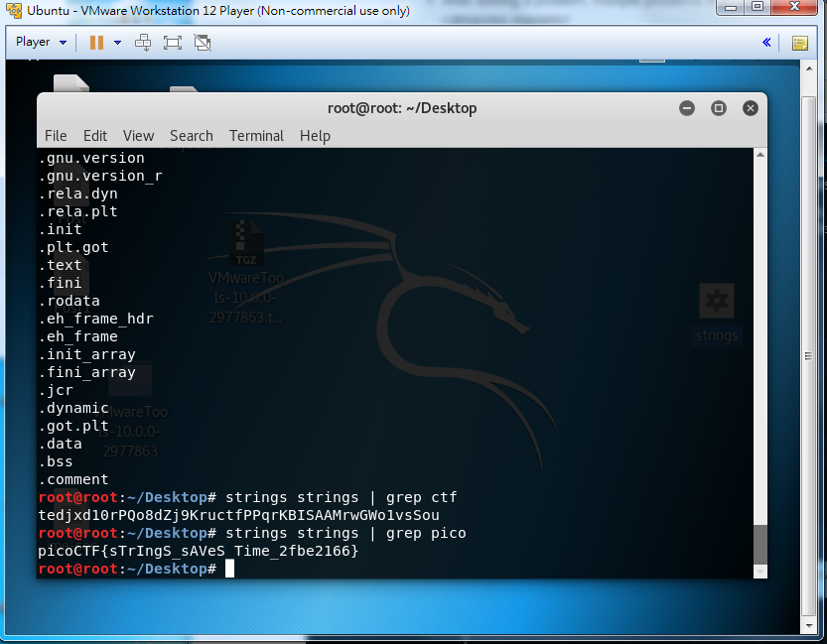Click the 'grep pico' command line
The width and height of the screenshot is (827, 644).
coord(251,533)
